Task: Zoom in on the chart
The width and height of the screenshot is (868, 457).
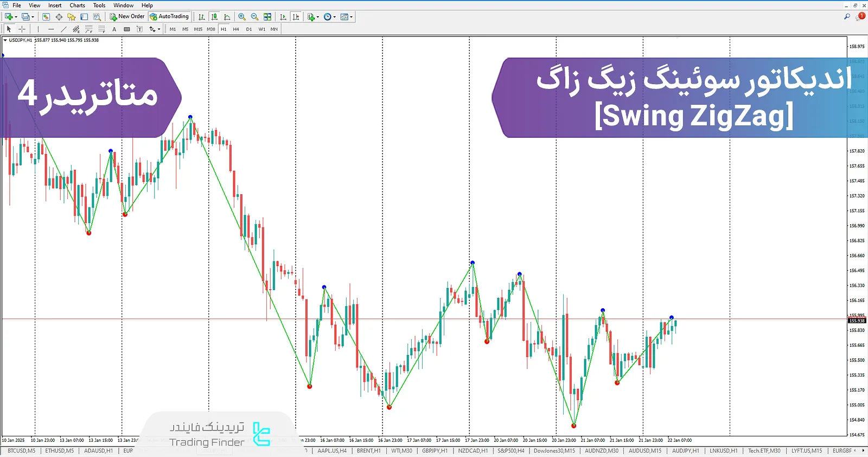Action: pyautogui.click(x=242, y=17)
